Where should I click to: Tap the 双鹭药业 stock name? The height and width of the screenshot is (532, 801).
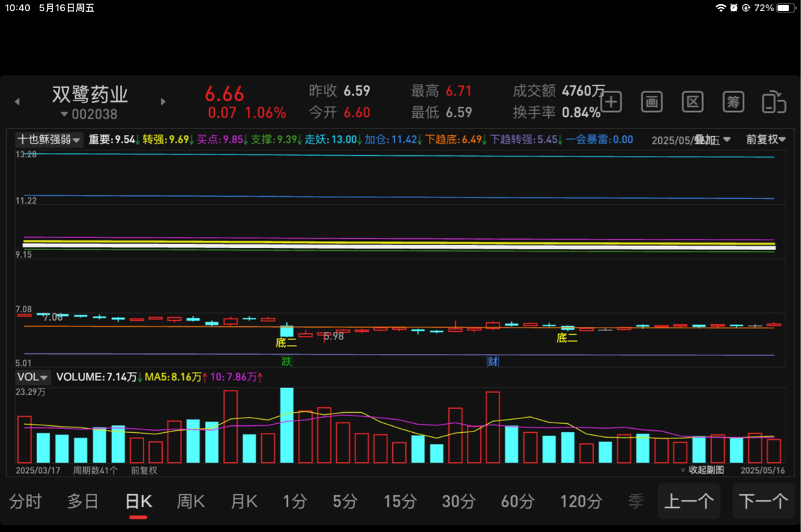[90, 94]
